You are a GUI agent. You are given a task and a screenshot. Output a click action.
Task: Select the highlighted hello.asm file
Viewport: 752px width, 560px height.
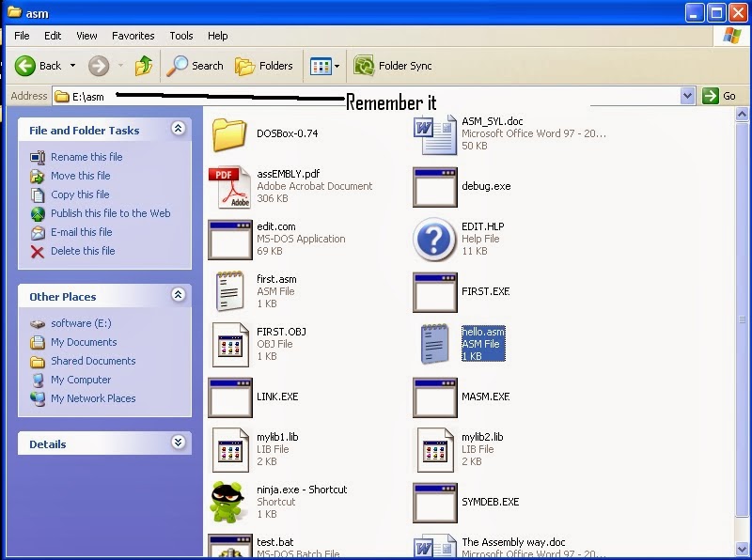click(x=483, y=343)
